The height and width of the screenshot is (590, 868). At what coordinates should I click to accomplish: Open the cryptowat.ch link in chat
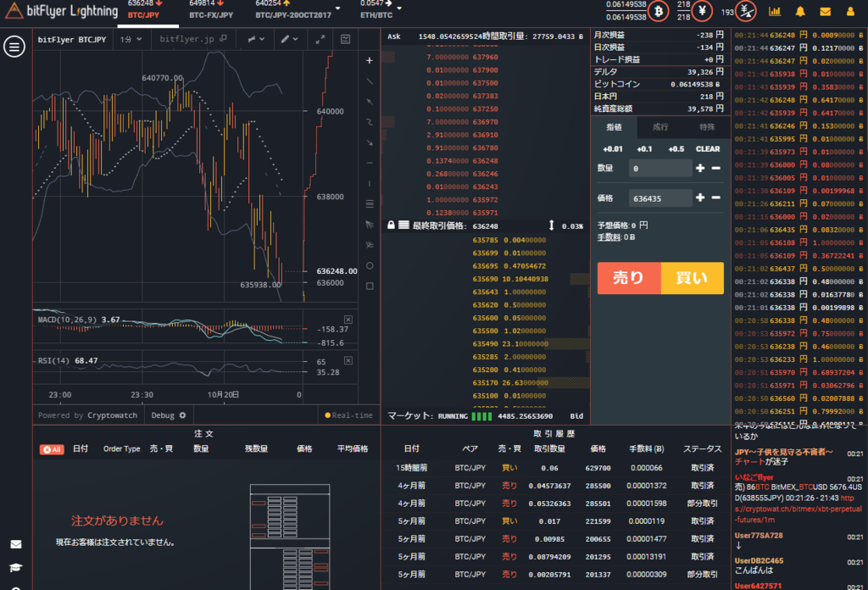point(798,509)
